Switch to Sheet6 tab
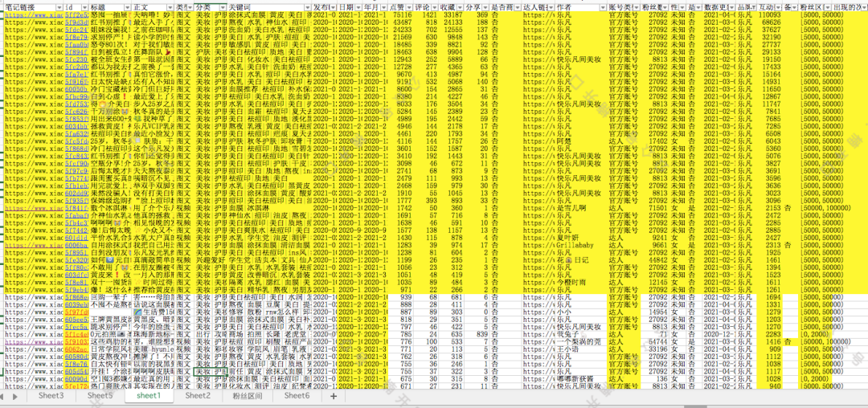Screen dimensions: 868x408 pos(297,396)
